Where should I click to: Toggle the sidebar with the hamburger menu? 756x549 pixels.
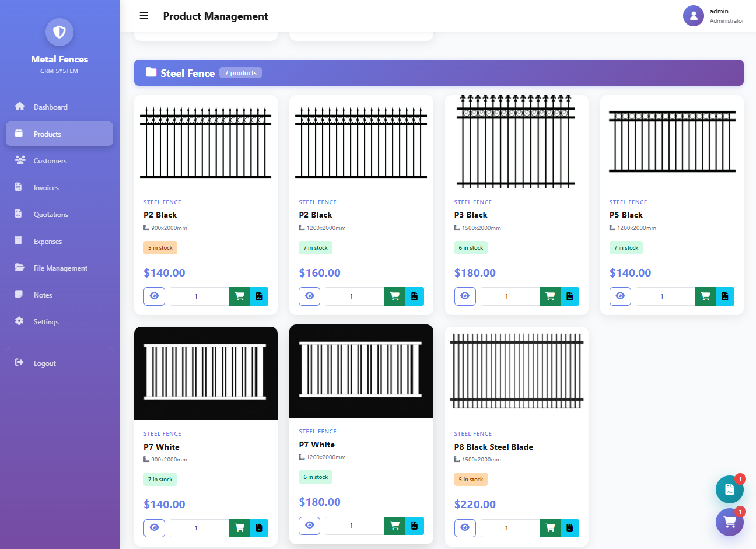click(143, 16)
